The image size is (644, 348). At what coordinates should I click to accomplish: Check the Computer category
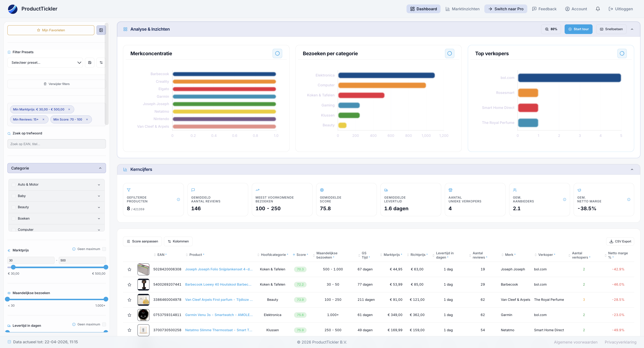(x=14, y=230)
